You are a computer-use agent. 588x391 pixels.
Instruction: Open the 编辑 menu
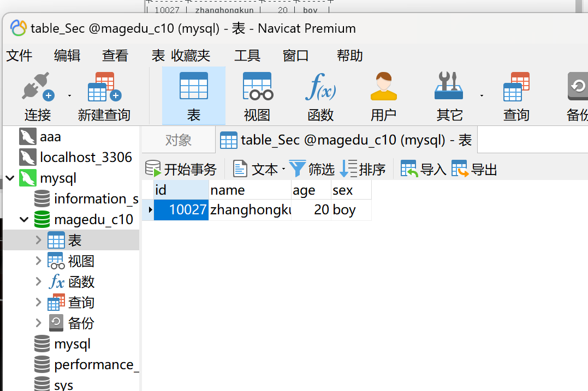(x=67, y=56)
